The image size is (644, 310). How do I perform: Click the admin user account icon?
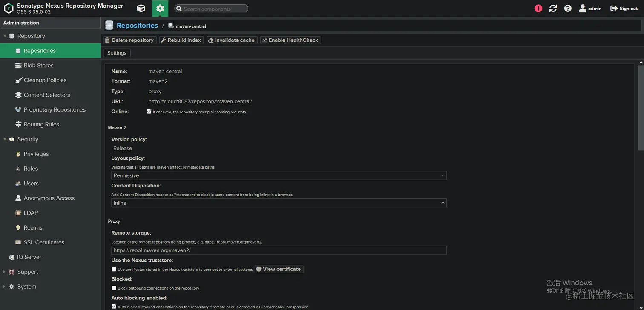[x=582, y=9]
